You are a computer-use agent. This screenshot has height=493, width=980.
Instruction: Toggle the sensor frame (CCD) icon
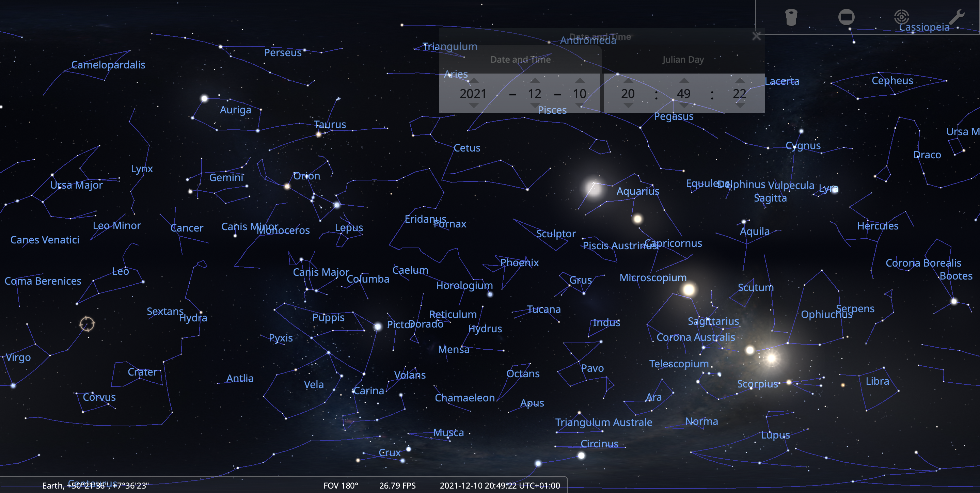(x=846, y=17)
